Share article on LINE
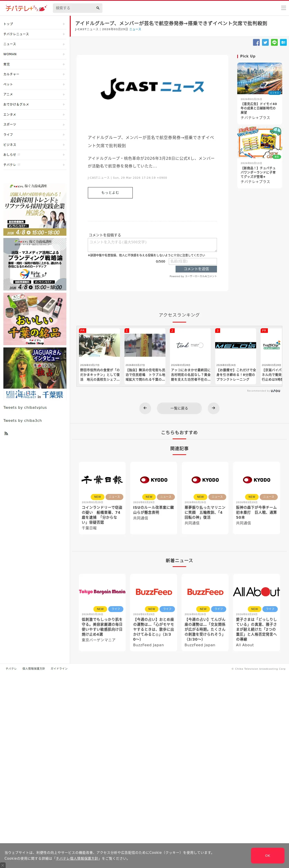 [275, 42]
